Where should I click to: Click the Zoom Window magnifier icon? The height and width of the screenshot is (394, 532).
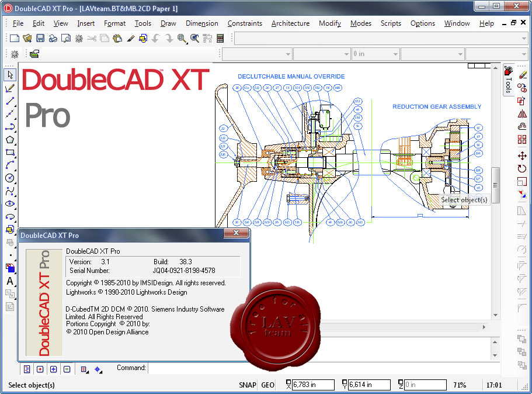(x=181, y=39)
